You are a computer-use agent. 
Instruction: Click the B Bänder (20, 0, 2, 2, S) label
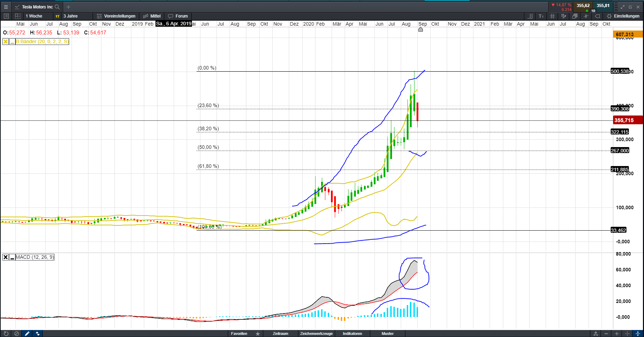click(x=42, y=42)
